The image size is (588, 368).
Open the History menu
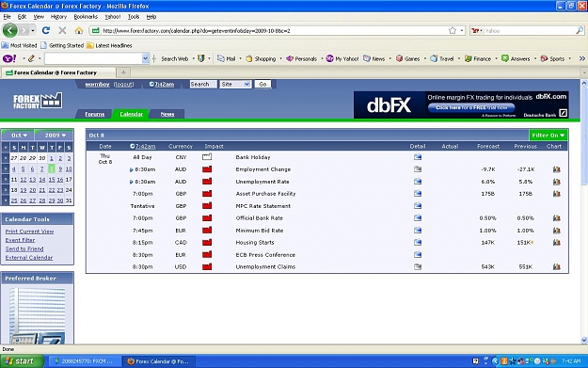click(x=58, y=17)
